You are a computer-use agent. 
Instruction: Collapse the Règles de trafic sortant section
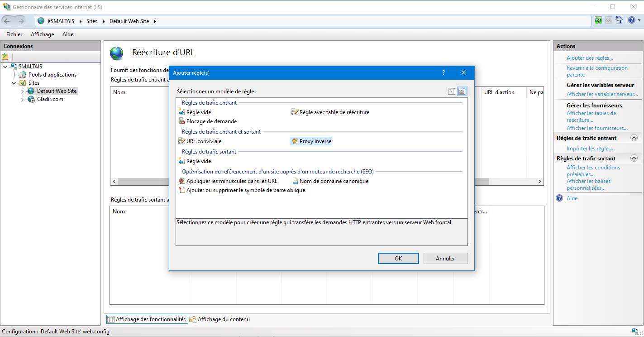click(x=634, y=159)
